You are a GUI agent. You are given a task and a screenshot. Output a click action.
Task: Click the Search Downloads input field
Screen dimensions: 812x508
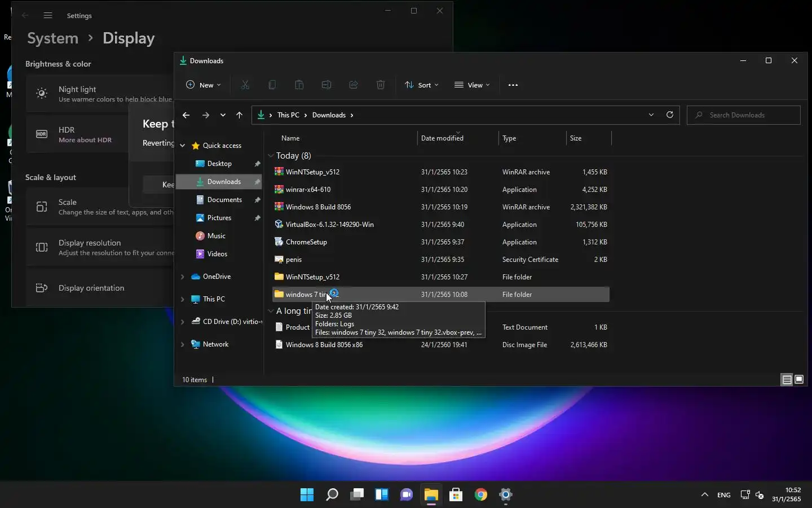pyautogui.click(x=744, y=115)
